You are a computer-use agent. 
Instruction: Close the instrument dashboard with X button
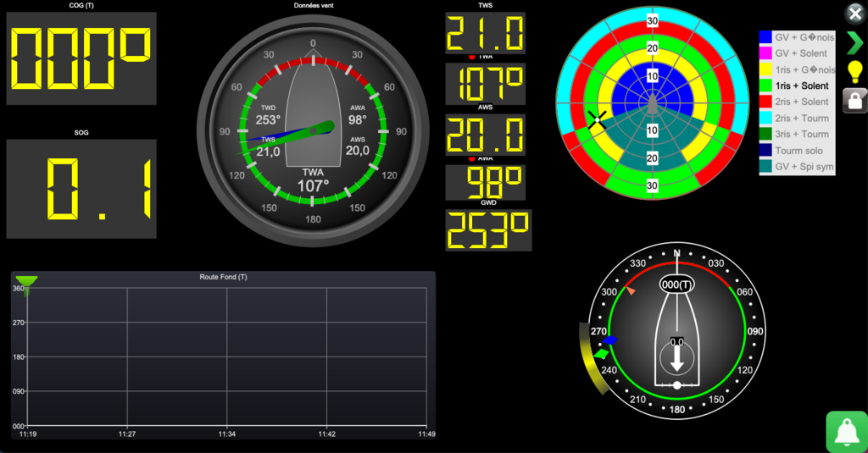855,14
